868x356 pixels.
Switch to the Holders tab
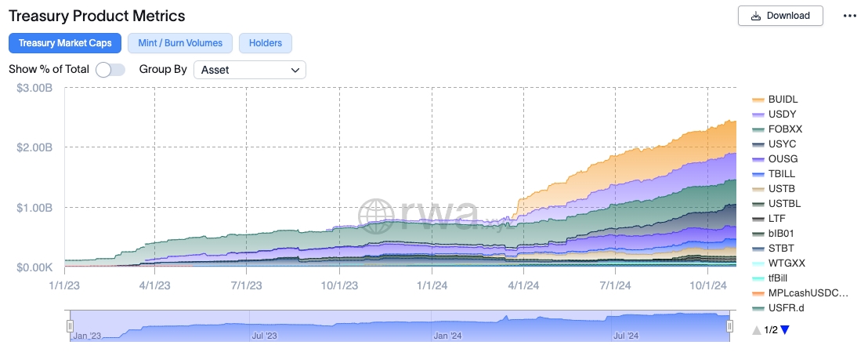[x=265, y=43]
